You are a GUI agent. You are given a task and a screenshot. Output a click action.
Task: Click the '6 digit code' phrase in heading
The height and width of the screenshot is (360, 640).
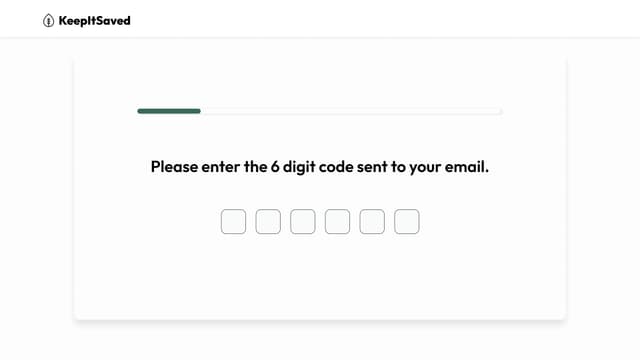(x=312, y=167)
